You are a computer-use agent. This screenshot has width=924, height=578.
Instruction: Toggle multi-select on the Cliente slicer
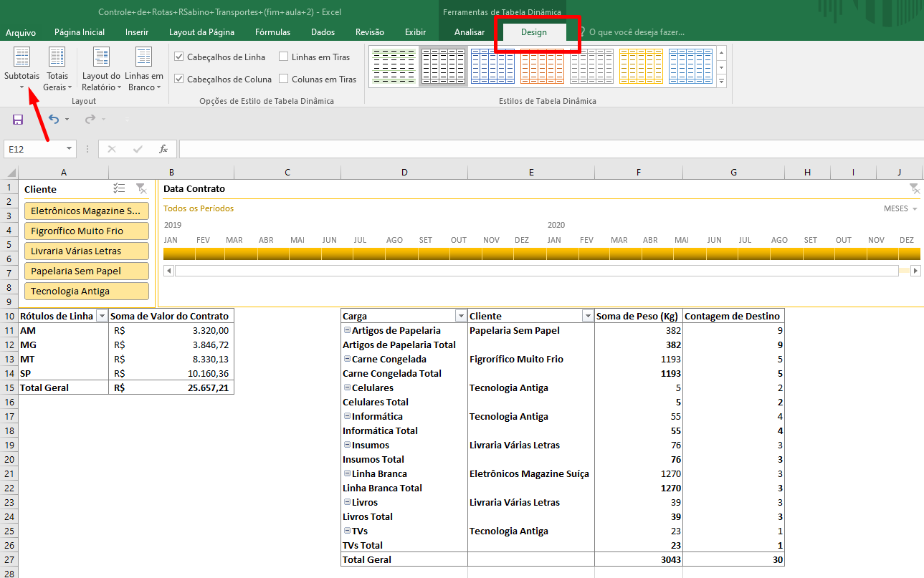tap(120, 189)
